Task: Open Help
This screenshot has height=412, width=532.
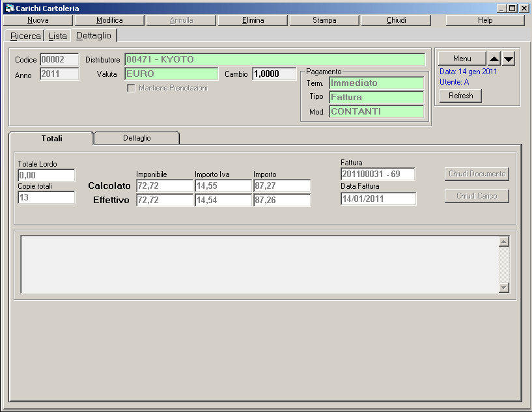Action: tap(485, 20)
